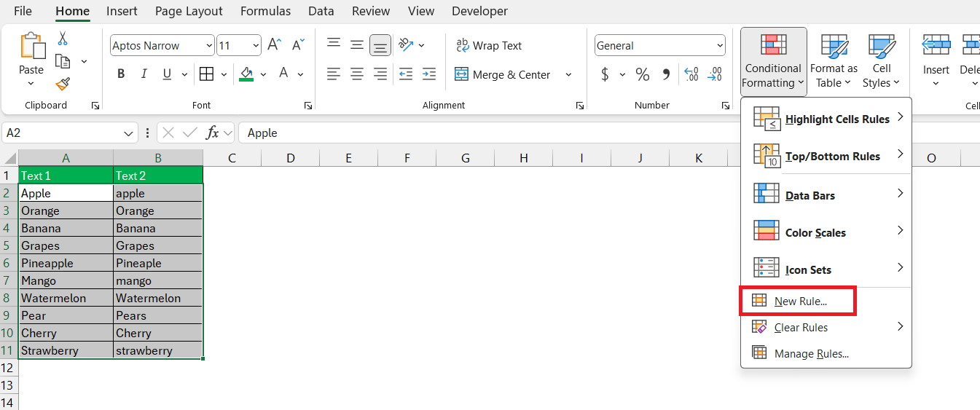The image size is (980, 410).
Task: Align text left
Action: [x=334, y=74]
